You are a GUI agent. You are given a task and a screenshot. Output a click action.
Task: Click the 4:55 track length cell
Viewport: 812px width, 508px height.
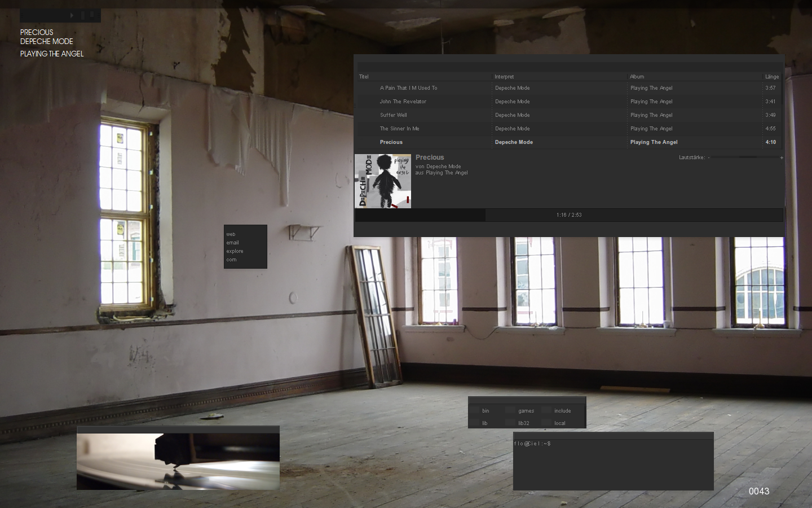click(x=770, y=129)
